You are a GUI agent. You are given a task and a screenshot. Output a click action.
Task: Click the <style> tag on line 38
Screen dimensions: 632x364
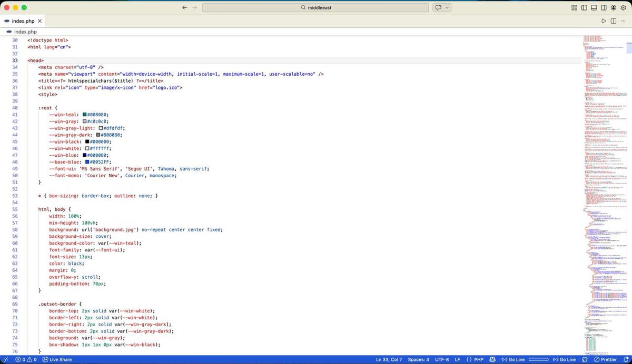48,94
